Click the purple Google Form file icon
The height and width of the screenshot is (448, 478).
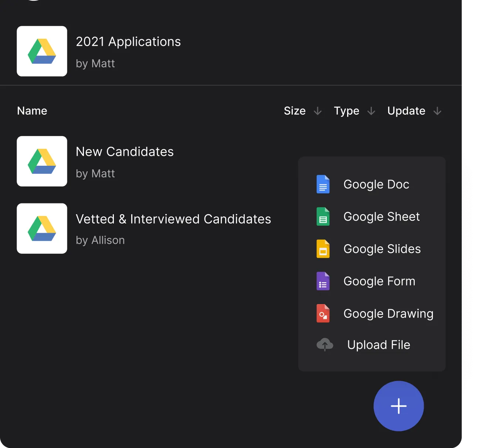click(x=323, y=281)
